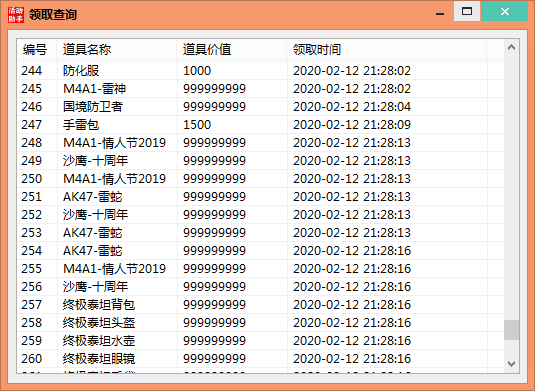
Task: Select row number 260
Action: (31, 359)
